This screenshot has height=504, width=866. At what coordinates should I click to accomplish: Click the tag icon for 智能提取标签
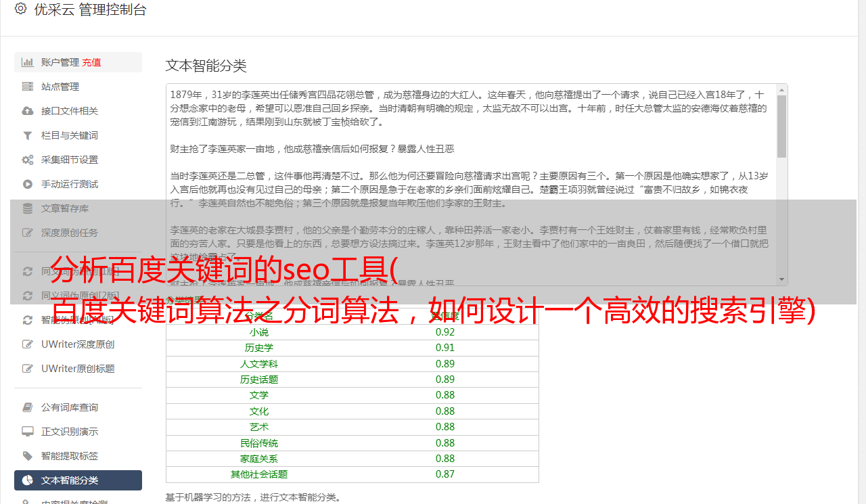[28, 456]
